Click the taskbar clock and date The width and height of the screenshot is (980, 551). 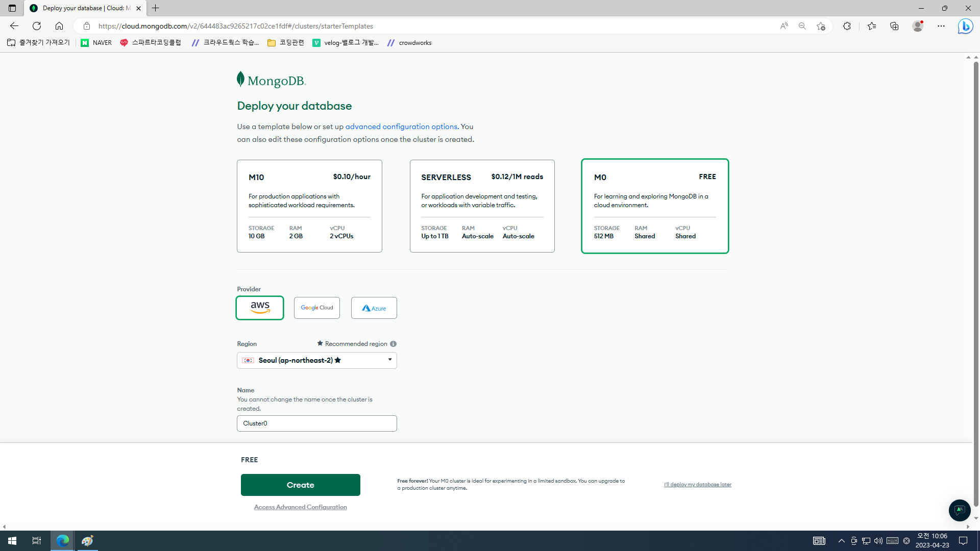[x=932, y=541]
